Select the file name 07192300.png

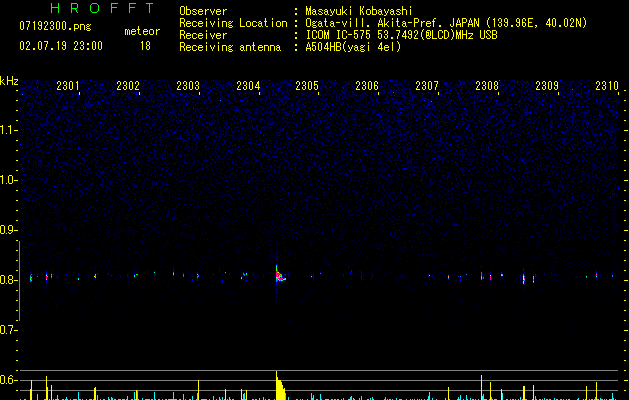click(x=55, y=27)
